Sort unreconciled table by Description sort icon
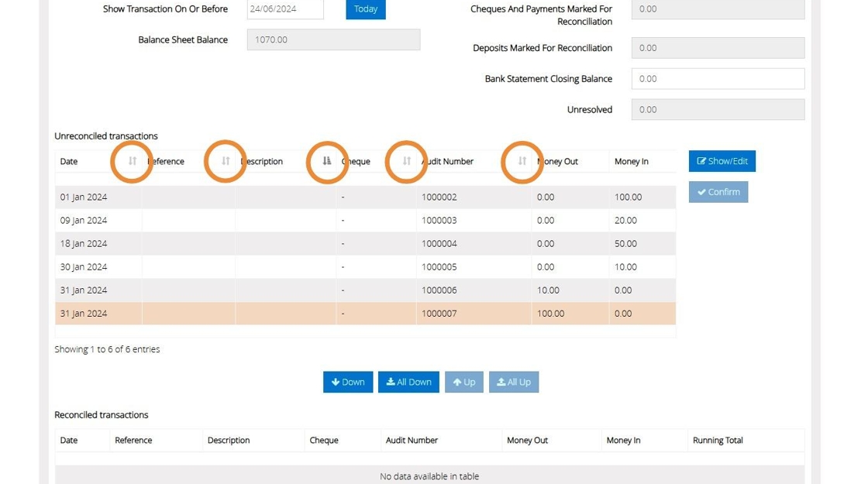This screenshot has height=484, width=868. pyautogui.click(x=327, y=161)
